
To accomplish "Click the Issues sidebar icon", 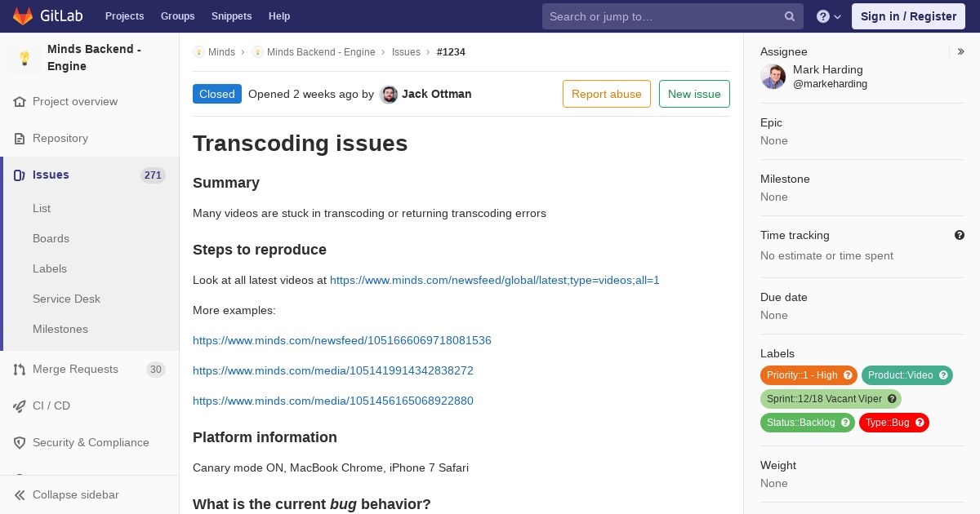I will coord(20,175).
